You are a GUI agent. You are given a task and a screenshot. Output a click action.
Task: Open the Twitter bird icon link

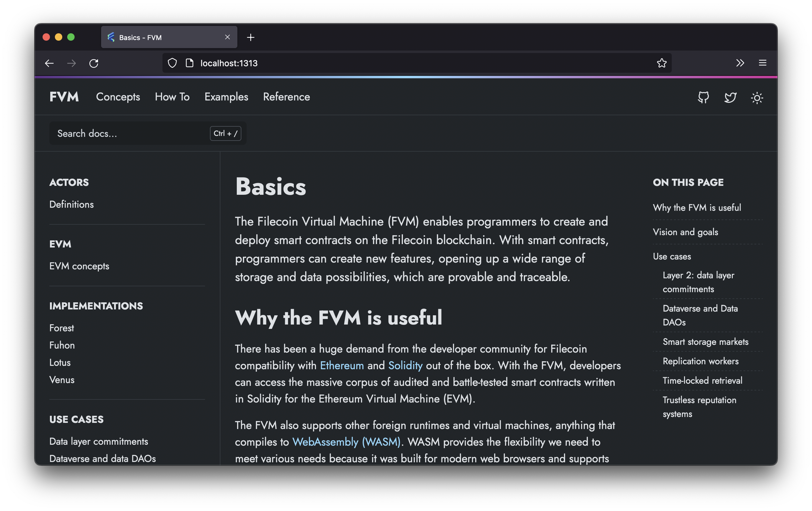[x=730, y=98]
